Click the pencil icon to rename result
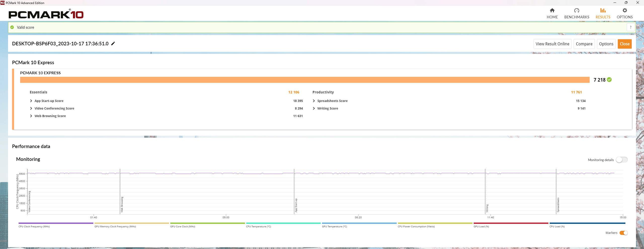This screenshot has width=644, height=249. [113, 44]
